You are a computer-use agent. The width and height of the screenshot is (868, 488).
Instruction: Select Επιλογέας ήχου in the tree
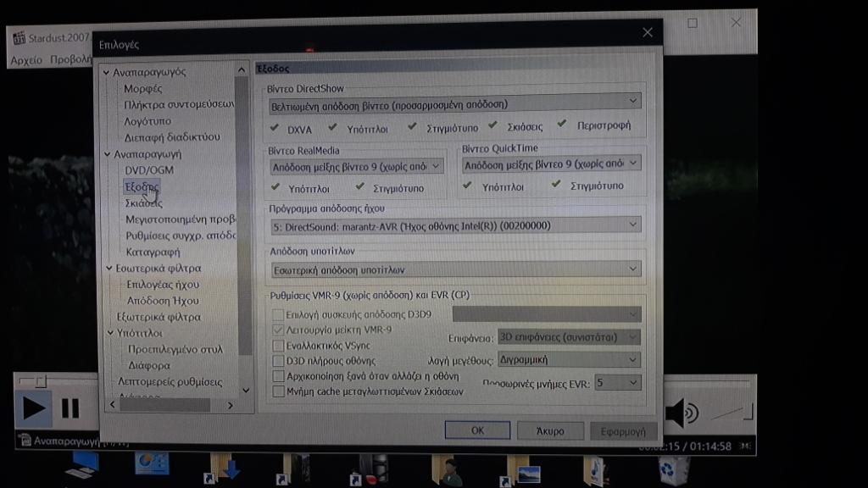pyautogui.click(x=163, y=285)
